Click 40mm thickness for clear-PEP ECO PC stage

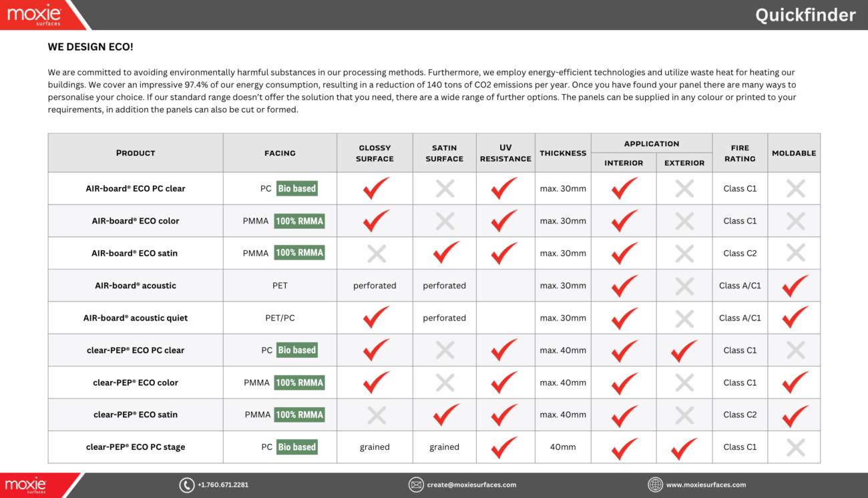563,447
